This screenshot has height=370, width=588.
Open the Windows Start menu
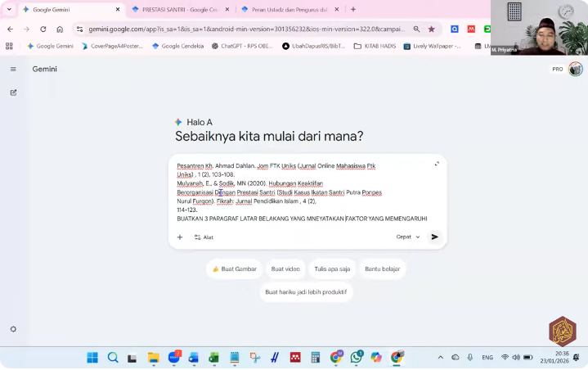tap(92, 358)
